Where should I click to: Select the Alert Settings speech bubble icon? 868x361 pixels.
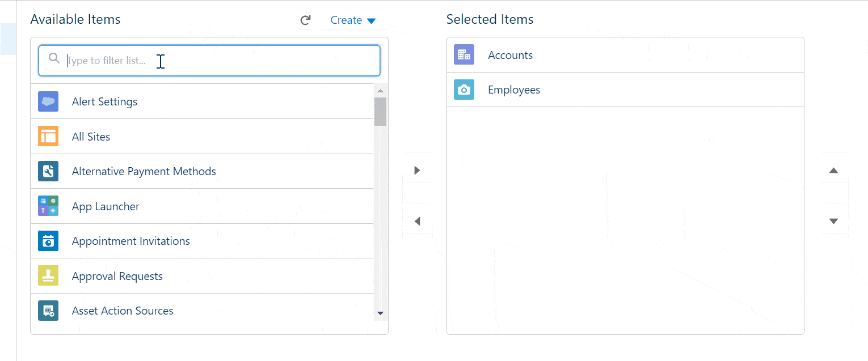coord(48,101)
